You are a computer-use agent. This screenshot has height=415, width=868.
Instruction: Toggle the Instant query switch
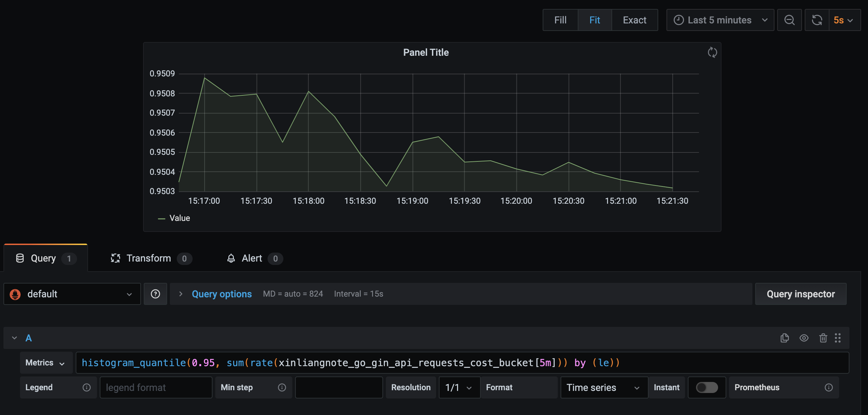[707, 387]
